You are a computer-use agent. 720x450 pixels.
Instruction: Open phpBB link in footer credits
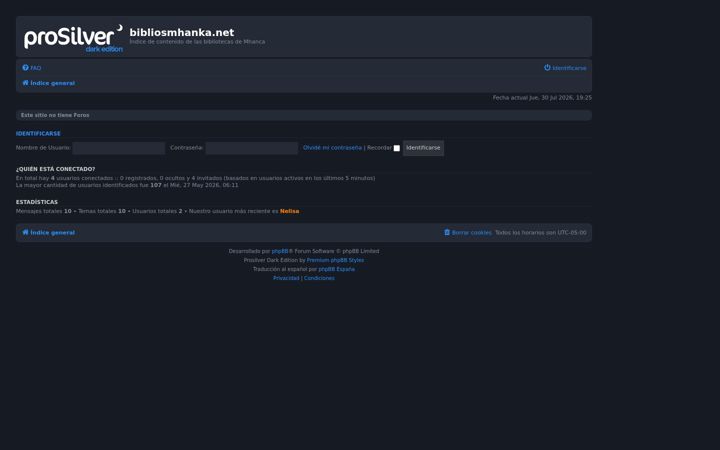[x=280, y=251]
